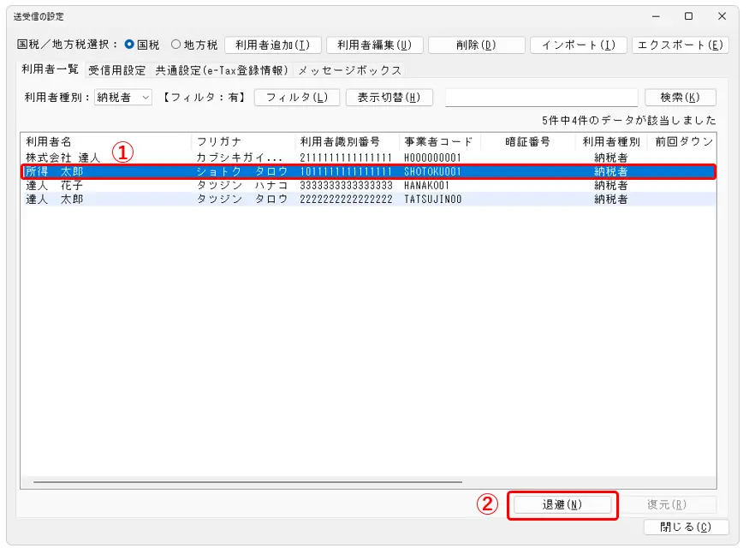755x560 pixels.
Task: Select the 達人 花子 user row
Action: point(55,185)
